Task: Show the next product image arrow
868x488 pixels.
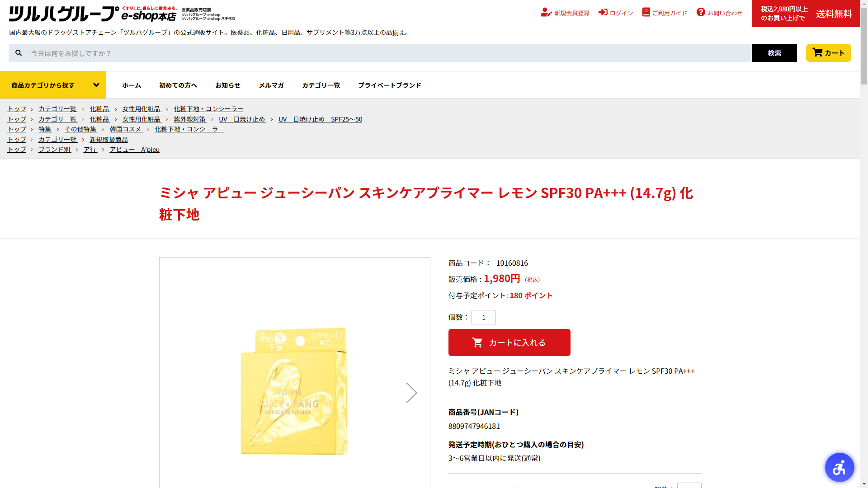Action: pos(411,393)
